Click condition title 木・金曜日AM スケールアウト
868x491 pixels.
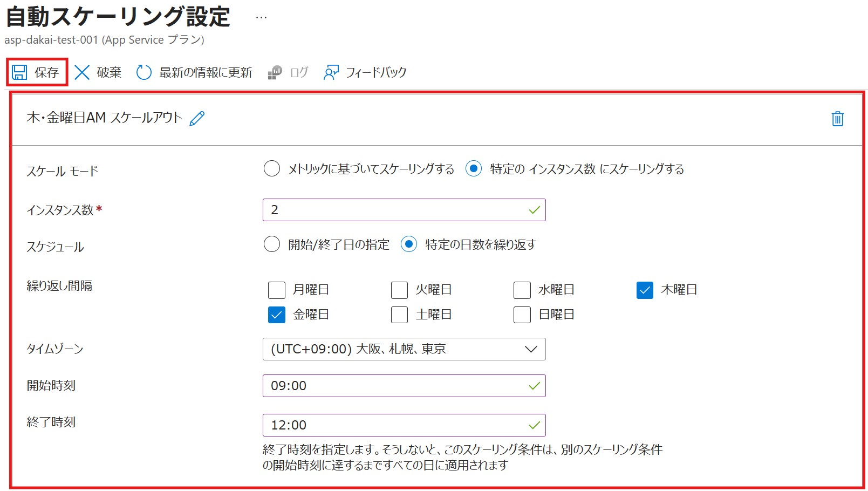(104, 118)
